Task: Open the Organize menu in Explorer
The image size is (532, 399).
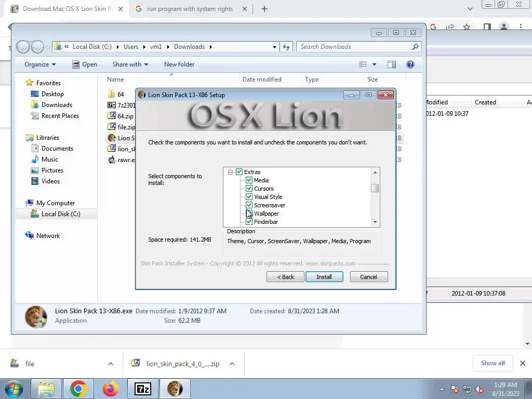Action: [x=40, y=64]
